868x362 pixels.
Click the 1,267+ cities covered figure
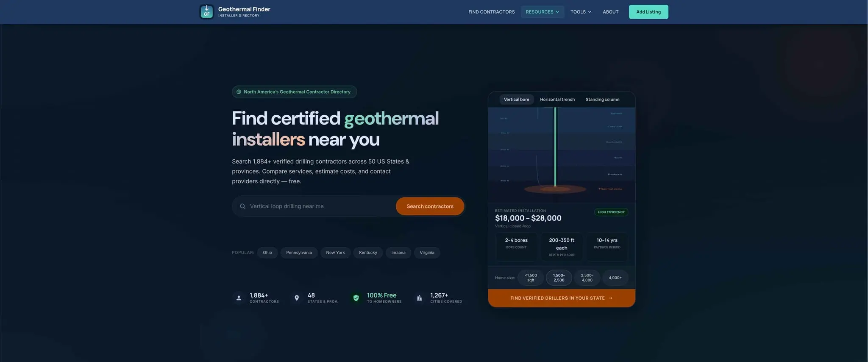[x=439, y=295]
